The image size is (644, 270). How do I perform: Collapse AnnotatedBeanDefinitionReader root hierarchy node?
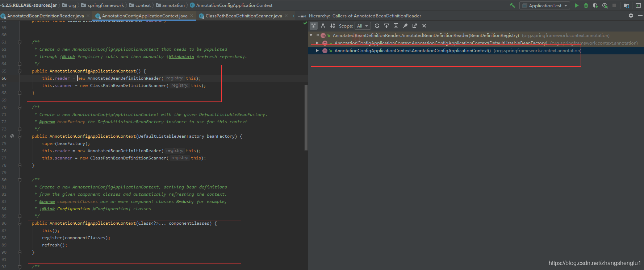[311, 35]
